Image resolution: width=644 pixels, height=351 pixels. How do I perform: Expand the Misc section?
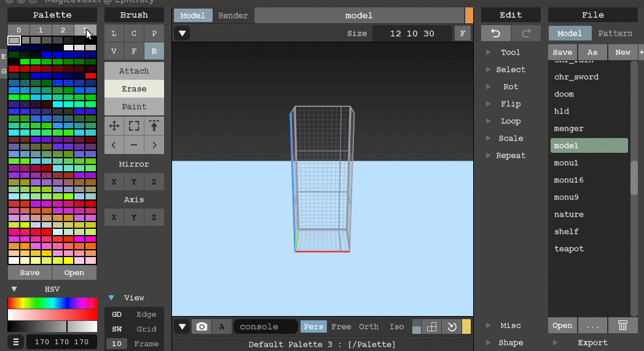pos(511,325)
